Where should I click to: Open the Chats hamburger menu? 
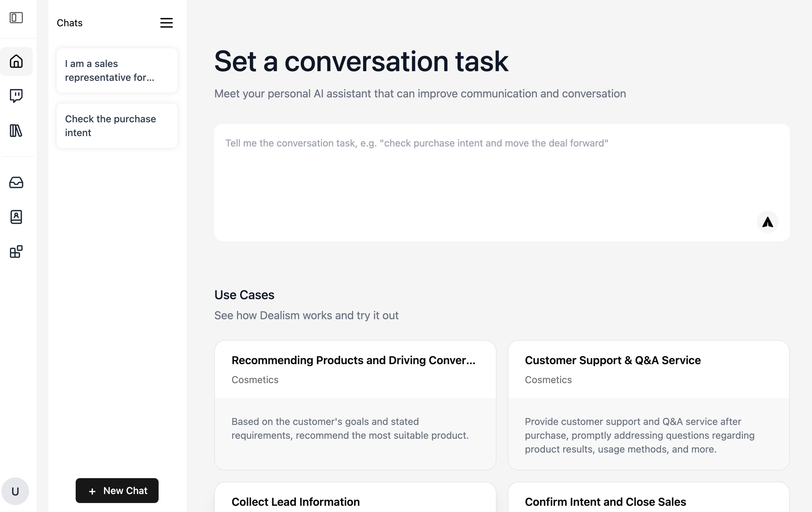pos(166,23)
